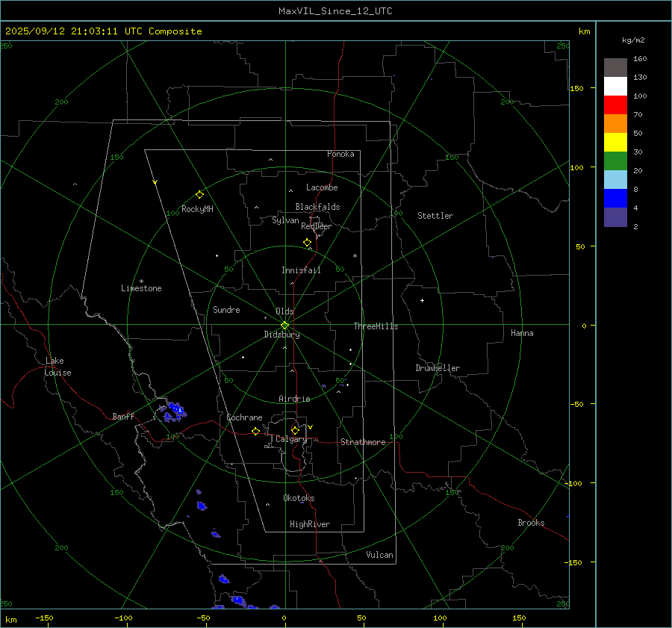Viewport: 672px width, 628px height.
Task: Click the Didsbury map label
Action: tap(281, 335)
